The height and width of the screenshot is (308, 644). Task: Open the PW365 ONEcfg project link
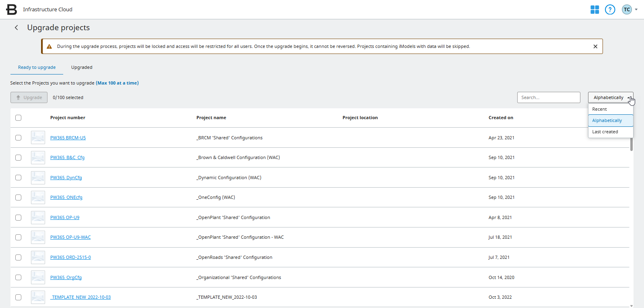(x=66, y=197)
